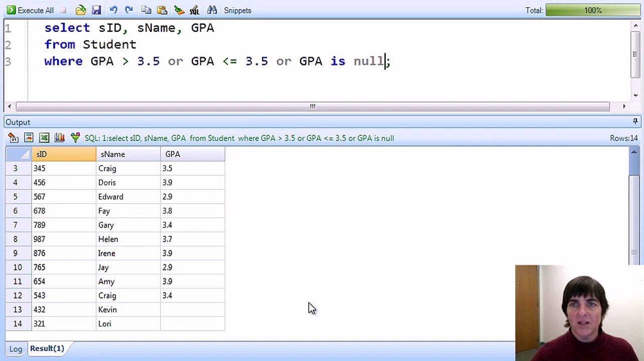Export results to Excel icon
The image size is (644, 361).
click(x=44, y=138)
